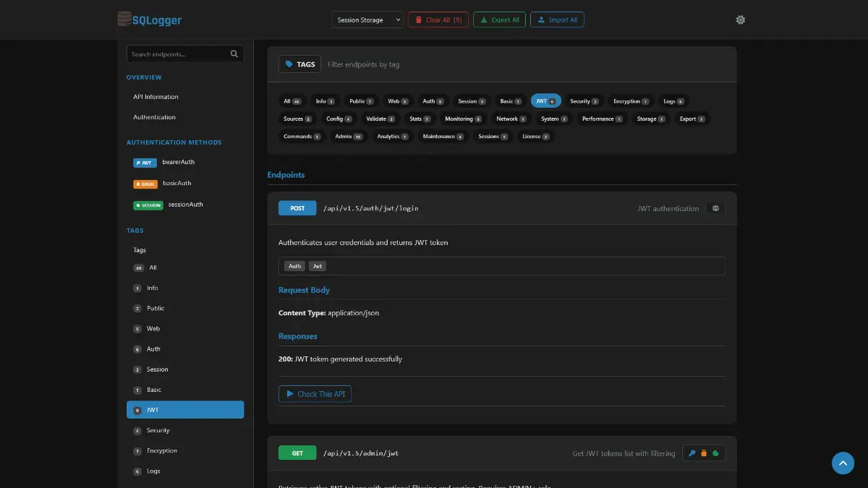Screen dimensions: 868x488
Task: Click the TAGS label icon button
Action: point(300,64)
